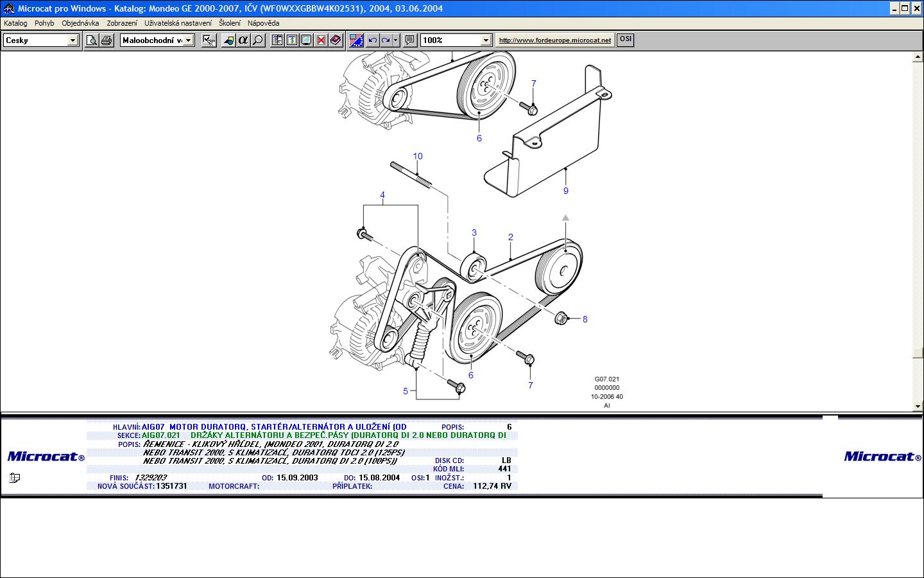
Task: Click the printer icon in toolbar
Action: pos(107,40)
